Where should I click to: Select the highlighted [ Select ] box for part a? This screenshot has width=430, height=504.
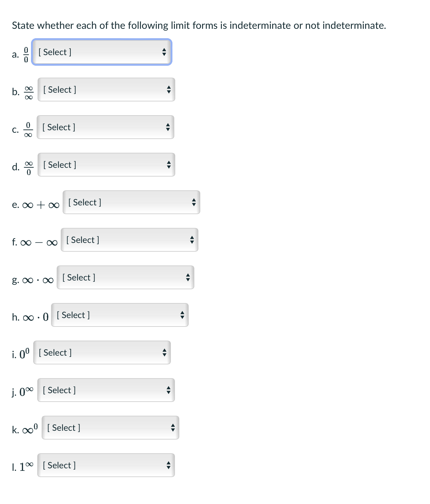pos(101,52)
